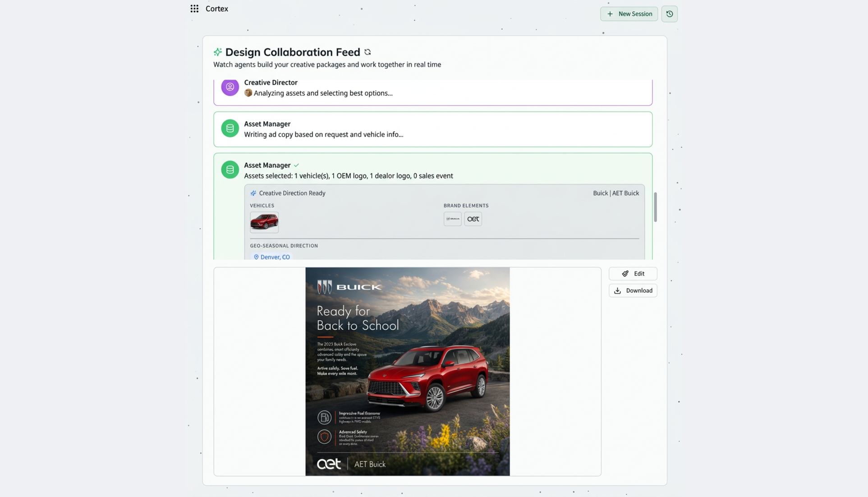Click the Denver, CO location tag

272,257
